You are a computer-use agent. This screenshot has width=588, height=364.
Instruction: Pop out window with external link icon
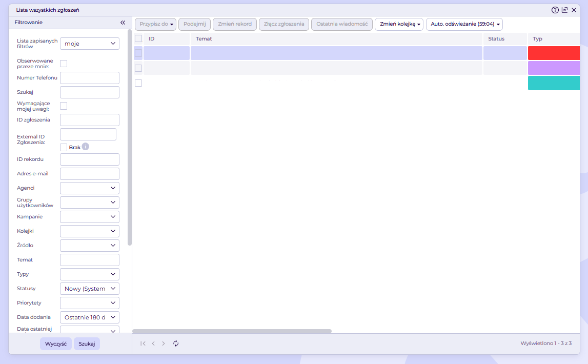point(564,10)
